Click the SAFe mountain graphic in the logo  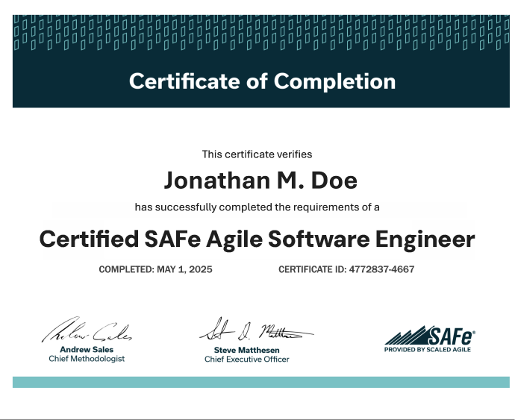[408, 335]
